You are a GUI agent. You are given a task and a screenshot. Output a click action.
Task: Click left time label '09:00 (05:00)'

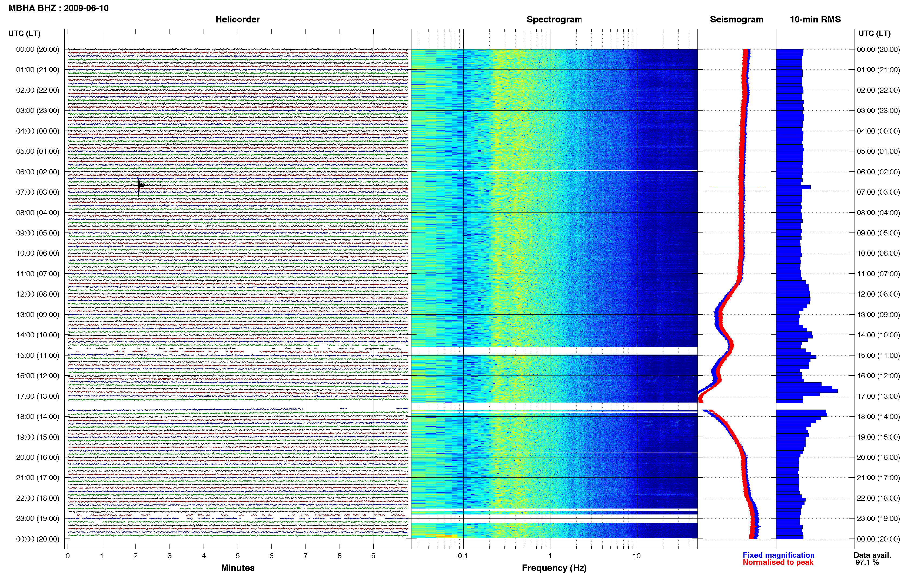pyautogui.click(x=38, y=233)
